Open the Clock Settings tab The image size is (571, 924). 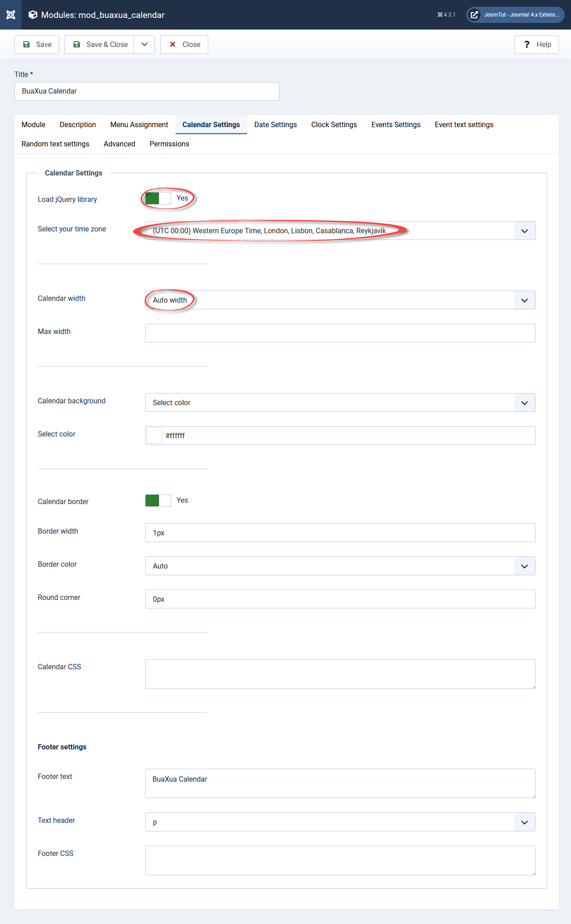point(334,124)
